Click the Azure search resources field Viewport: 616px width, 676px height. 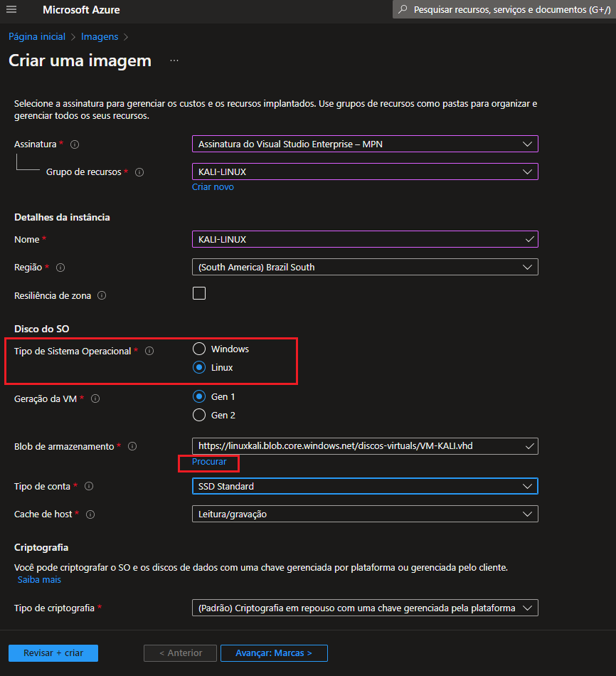pos(505,10)
